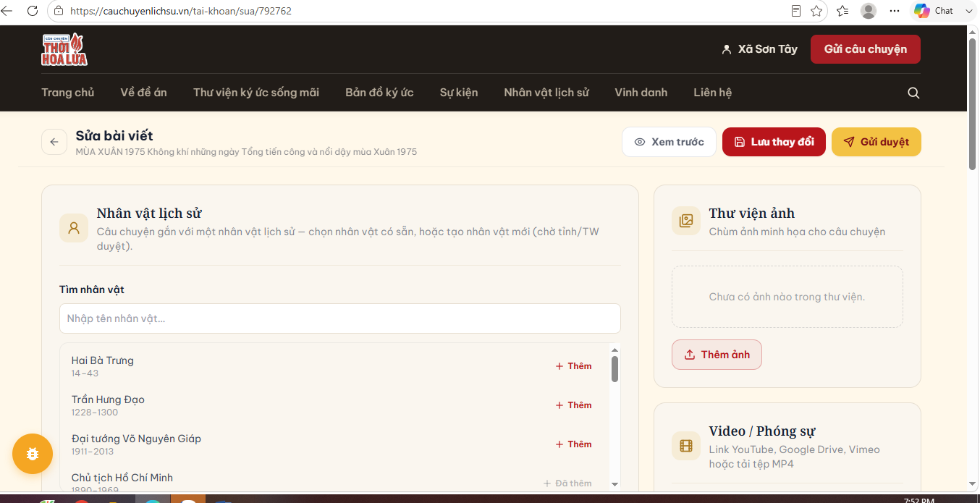Click the MÙA XUÂN 1975 article subtitle
Image resolution: width=980 pixels, height=503 pixels.
246,152
